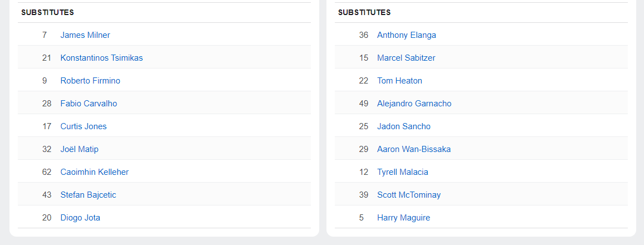Screen dimensions: 644x245
Task: Open Marcel Sabitzer's profile
Action: (406, 58)
